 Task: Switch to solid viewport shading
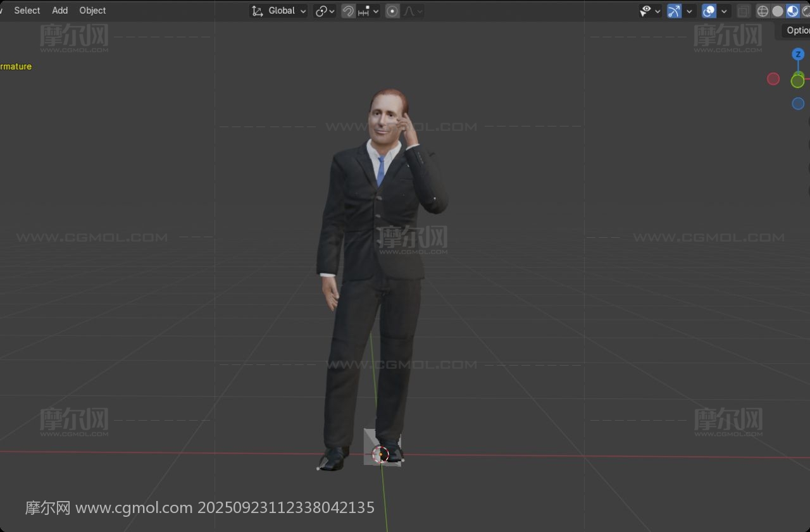(x=778, y=11)
